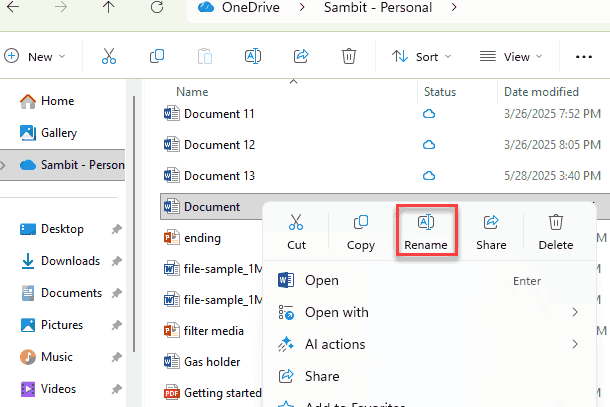Select the Document 11 file
610x407 pixels.
pos(209,114)
